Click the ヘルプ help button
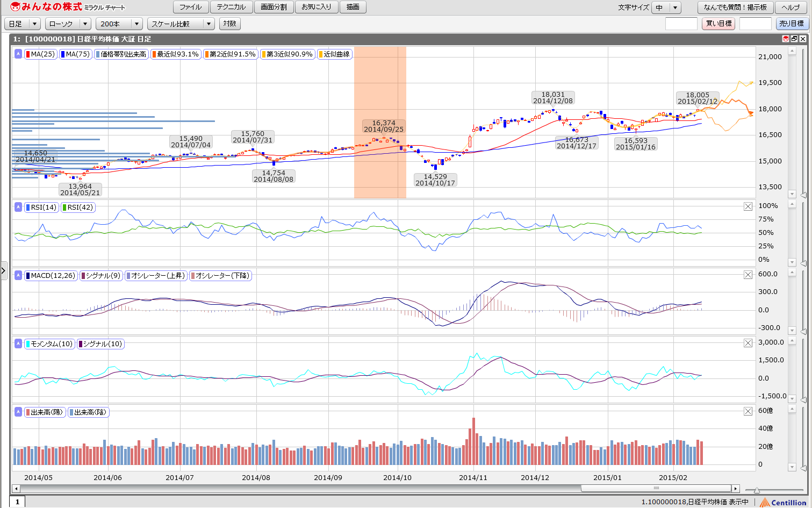Screen dimensions: 812x508 [791, 8]
